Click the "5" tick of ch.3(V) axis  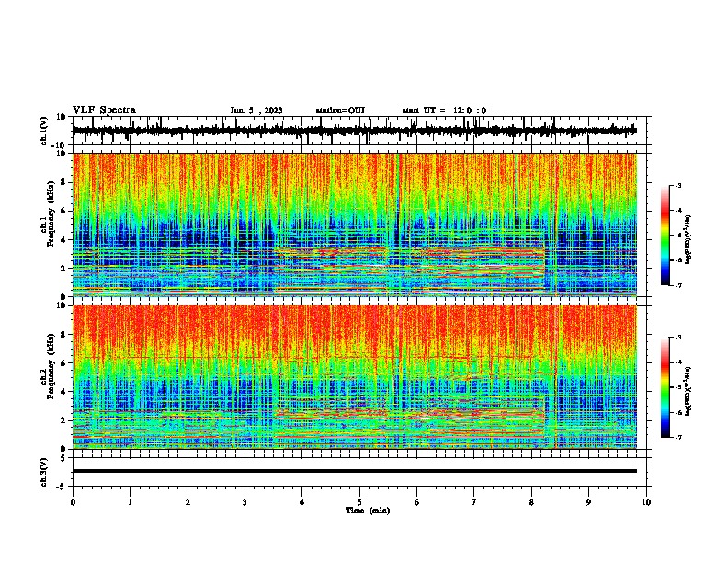64,458
